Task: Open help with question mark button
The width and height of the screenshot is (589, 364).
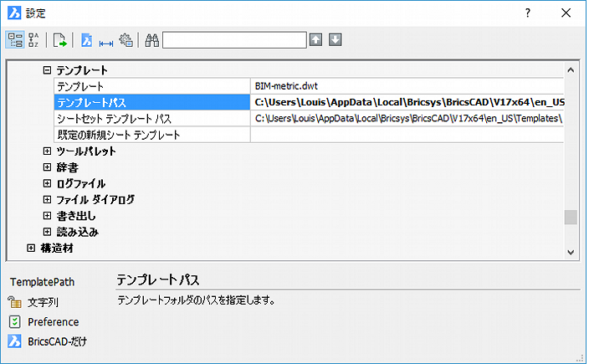Action: 528,13
